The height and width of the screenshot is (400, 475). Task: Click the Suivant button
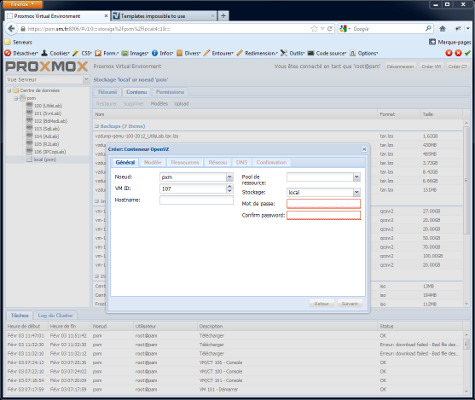coord(350,304)
